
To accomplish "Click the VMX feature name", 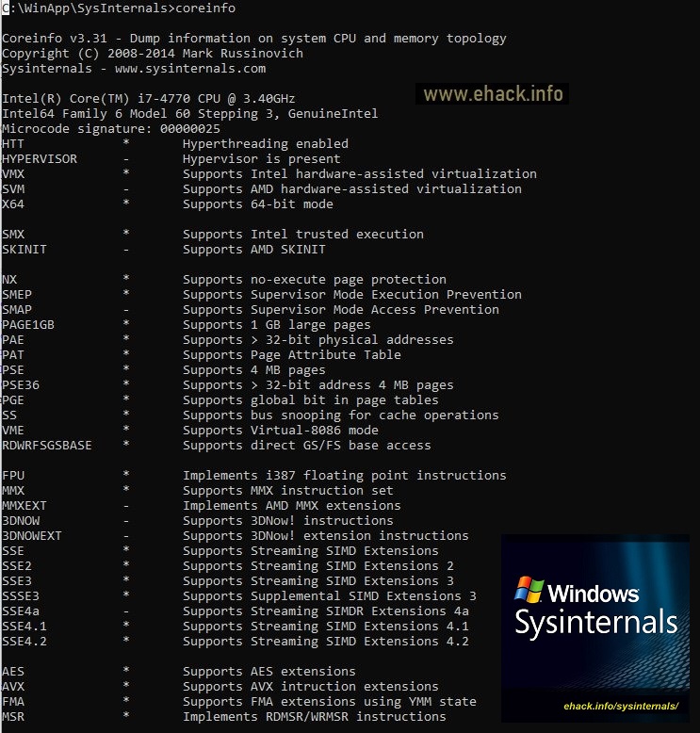I will pos(13,174).
